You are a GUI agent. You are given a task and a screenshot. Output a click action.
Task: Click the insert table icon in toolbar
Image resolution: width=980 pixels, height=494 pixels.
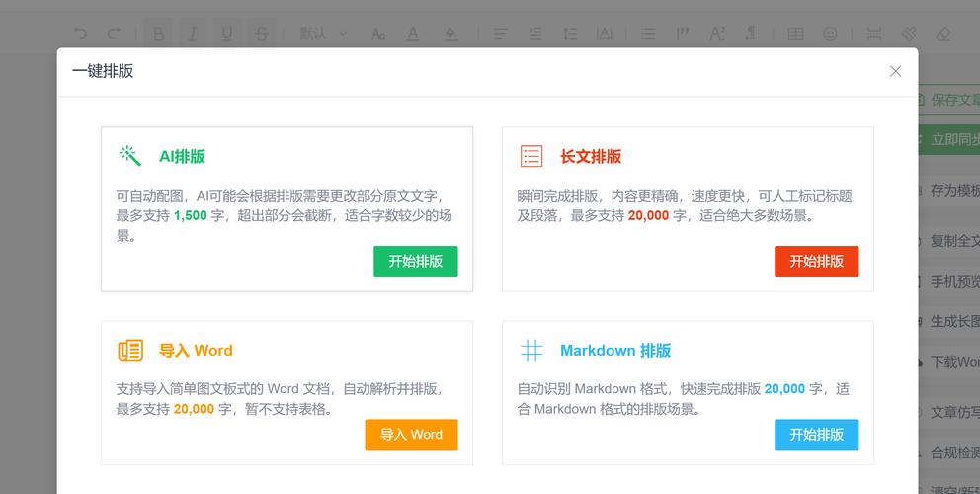point(795,34)
